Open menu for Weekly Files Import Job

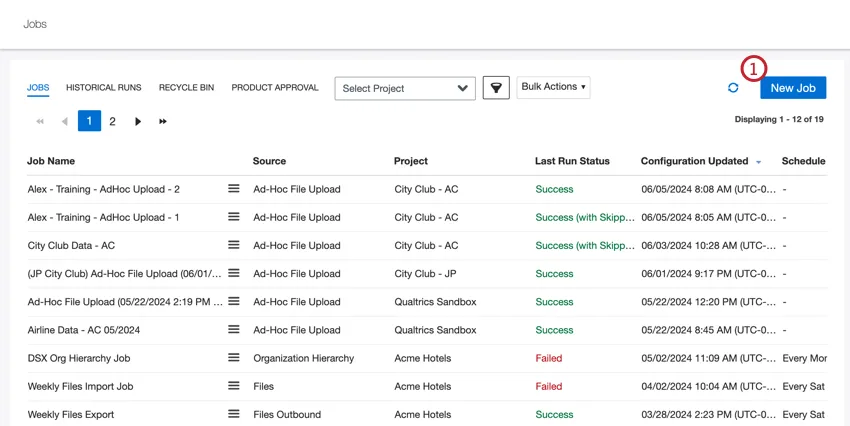point(234,386)
